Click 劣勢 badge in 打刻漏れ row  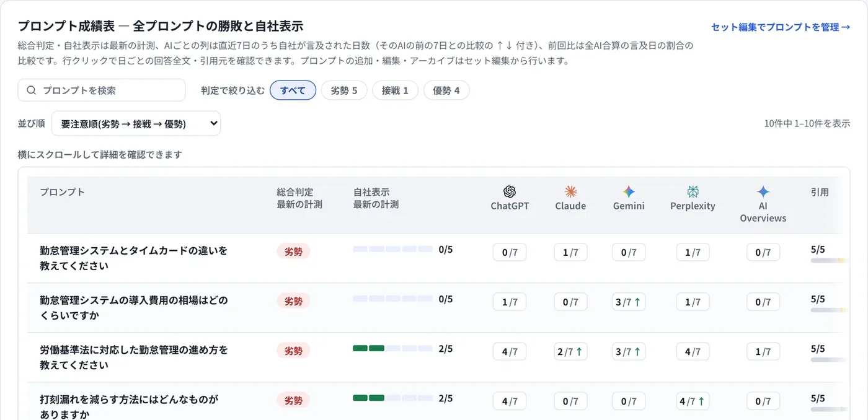point(293,400)
